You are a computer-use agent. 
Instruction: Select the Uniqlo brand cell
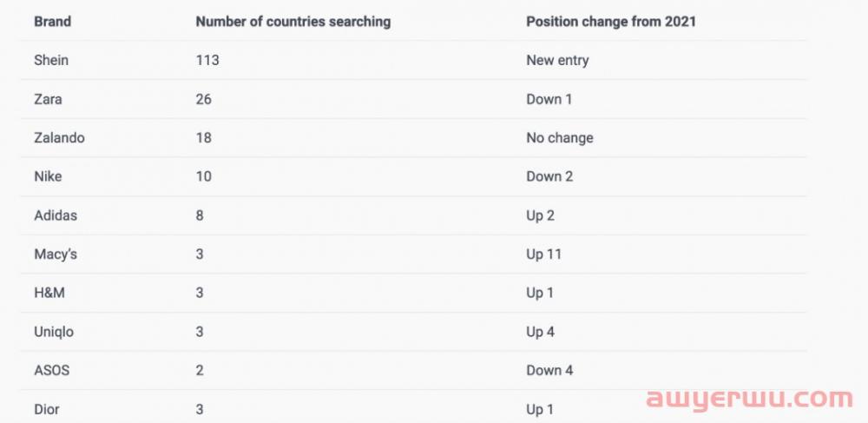tap(54, 332)
